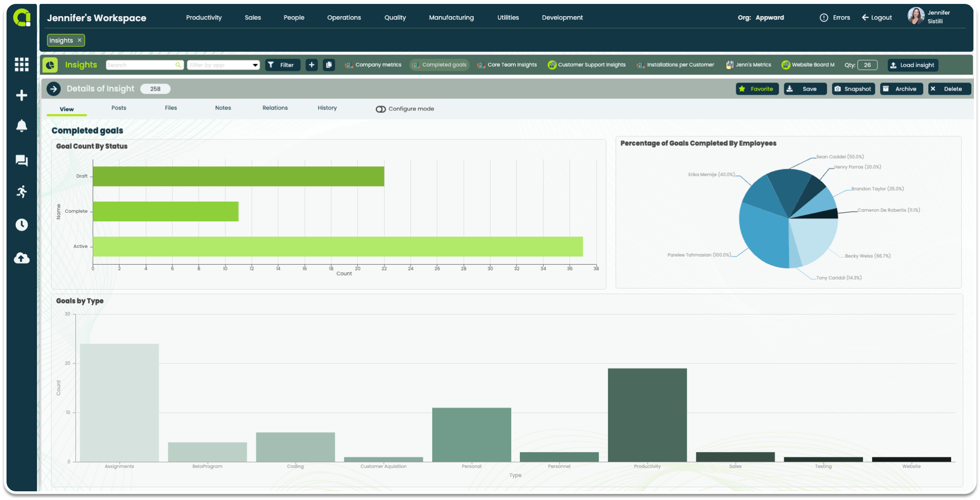Click the copy insight icon button
Screen dimensions: 980x500
coord(329,65)
